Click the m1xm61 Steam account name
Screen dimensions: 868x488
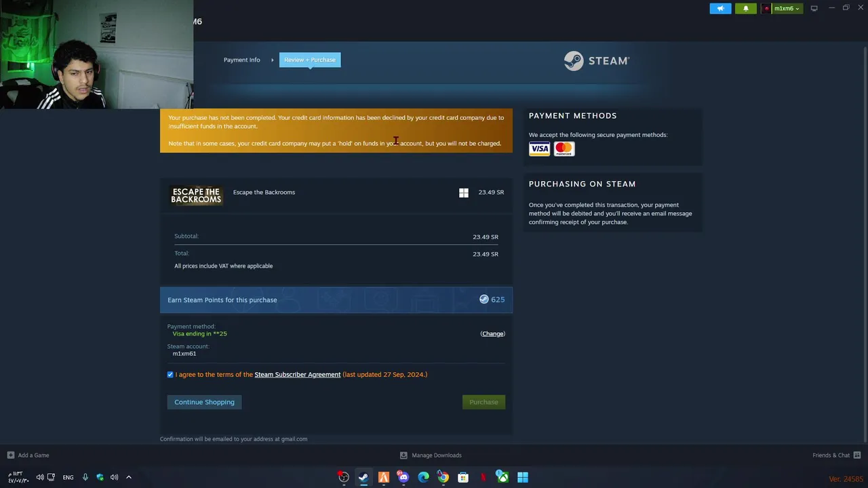pos(184,354)
